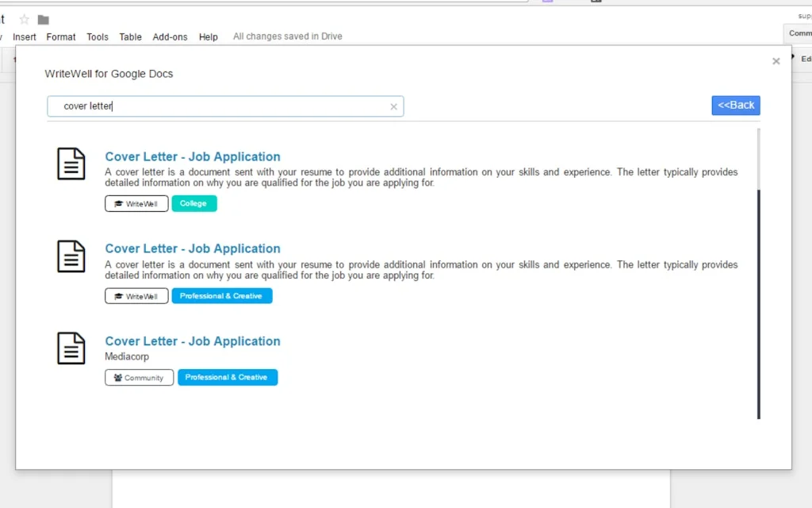Close the WriteWell dialog
Screen dimensions: 812x508
(776, 61)
